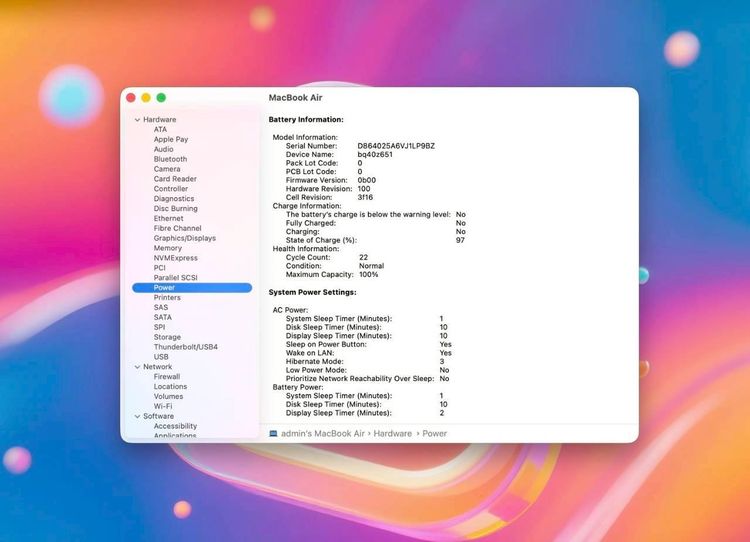
Task: Click the Battery Power section label
Action: pyautogui.click(x=298, y=387)
